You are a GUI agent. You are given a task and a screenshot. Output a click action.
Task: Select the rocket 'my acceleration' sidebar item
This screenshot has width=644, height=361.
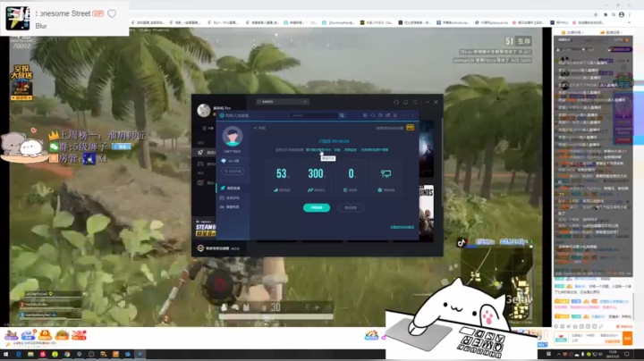pyautogui.click(x=232, y=188)
